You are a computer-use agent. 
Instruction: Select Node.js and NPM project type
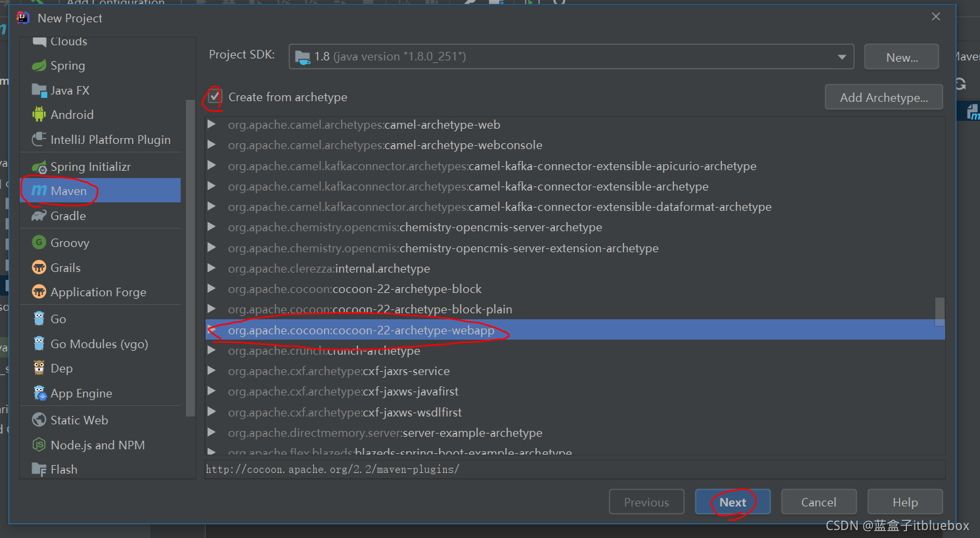click(x=101, y=445)
